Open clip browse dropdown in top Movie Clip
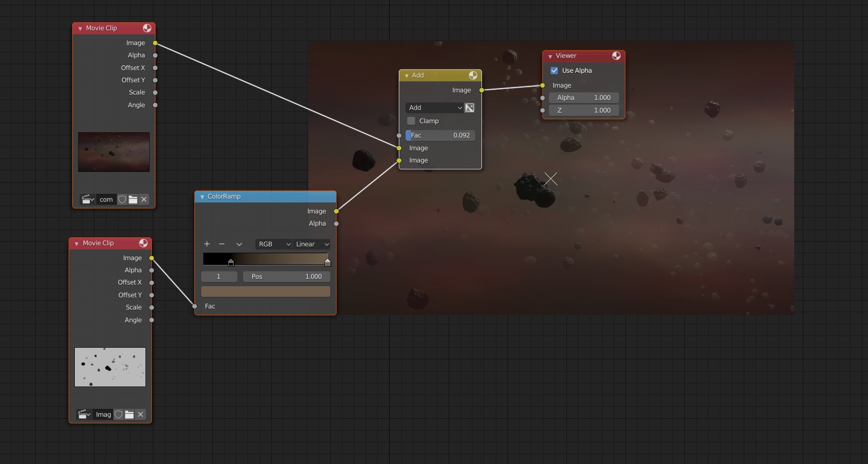The height and width of the screenshot is (464, 868). pos(88,200)
